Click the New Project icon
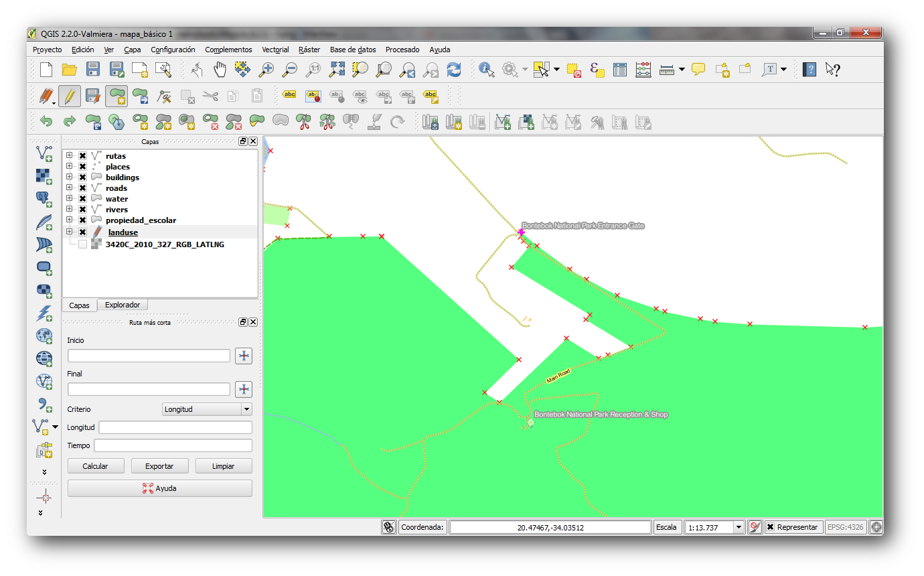 pyautogui.click(x=46, y=69)
